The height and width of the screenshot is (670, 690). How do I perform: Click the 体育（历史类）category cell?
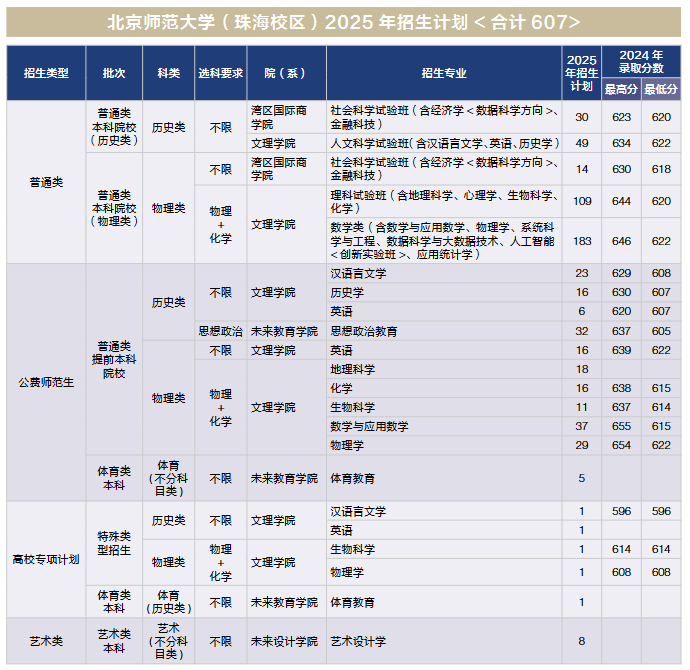point(169,602)
